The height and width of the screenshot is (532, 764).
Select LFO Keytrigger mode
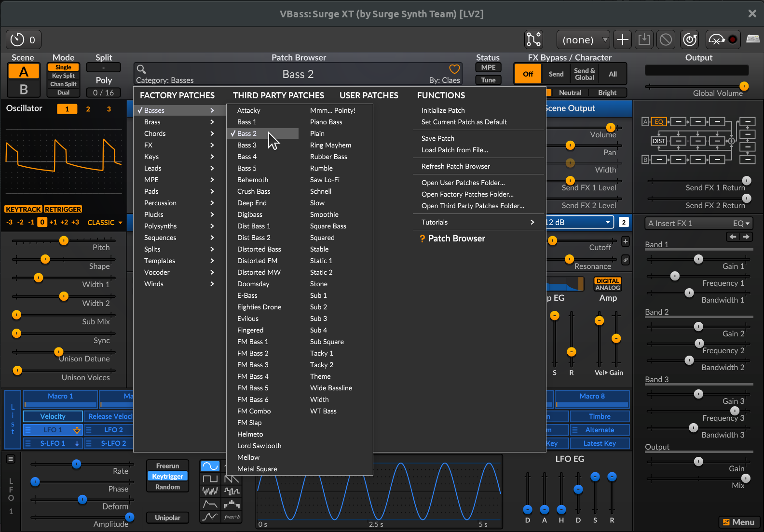(x=167, y=476)
